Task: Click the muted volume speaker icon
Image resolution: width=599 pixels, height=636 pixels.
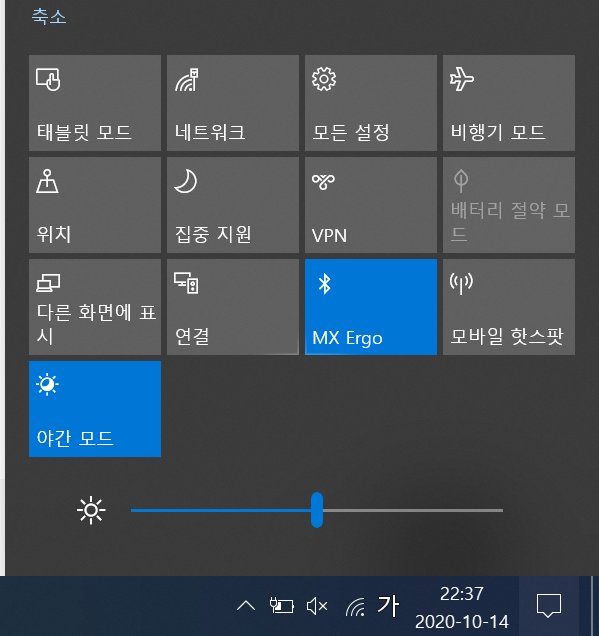Action: pos(317,606)
